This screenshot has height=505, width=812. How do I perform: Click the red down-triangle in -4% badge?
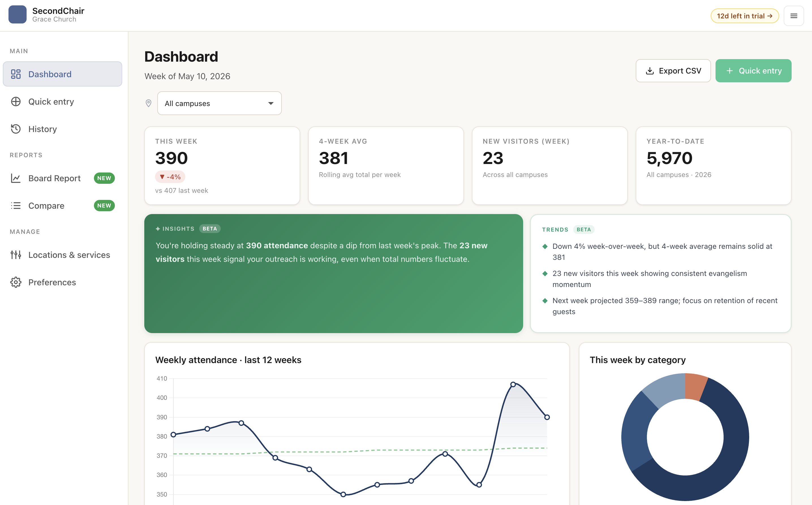[x=162, y=177]
